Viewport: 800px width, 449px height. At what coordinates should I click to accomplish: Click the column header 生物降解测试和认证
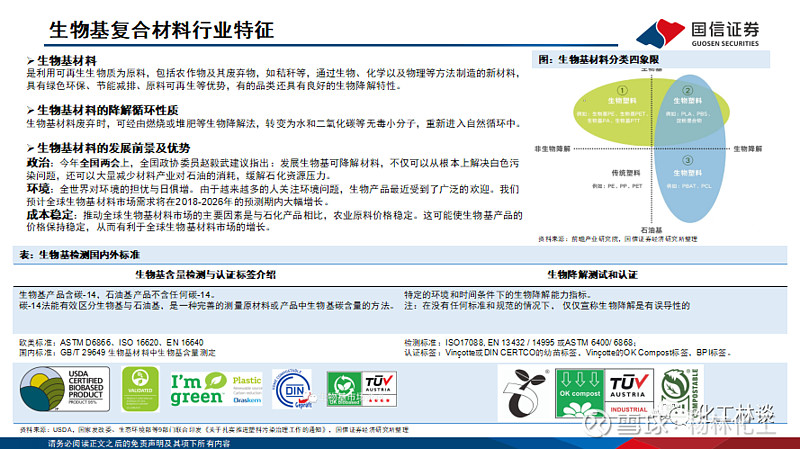pyautogui.click(x=592, y=275)
